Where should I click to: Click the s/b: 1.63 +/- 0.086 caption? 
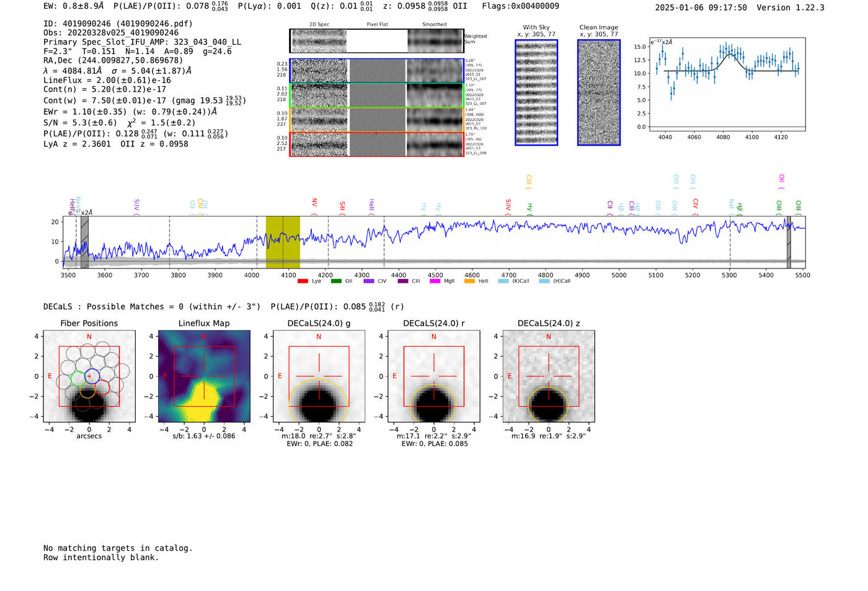[x=204, y=436]
